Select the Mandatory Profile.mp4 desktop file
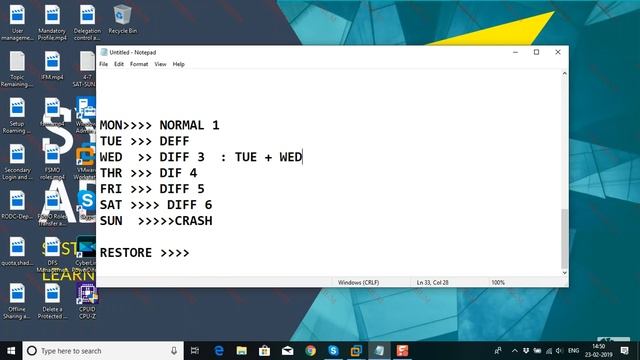640x360 pixels. 52,22
